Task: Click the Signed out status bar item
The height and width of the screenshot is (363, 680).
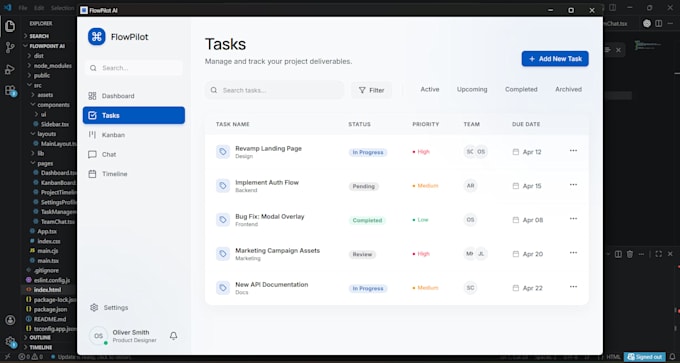Action: click(644, 357)
